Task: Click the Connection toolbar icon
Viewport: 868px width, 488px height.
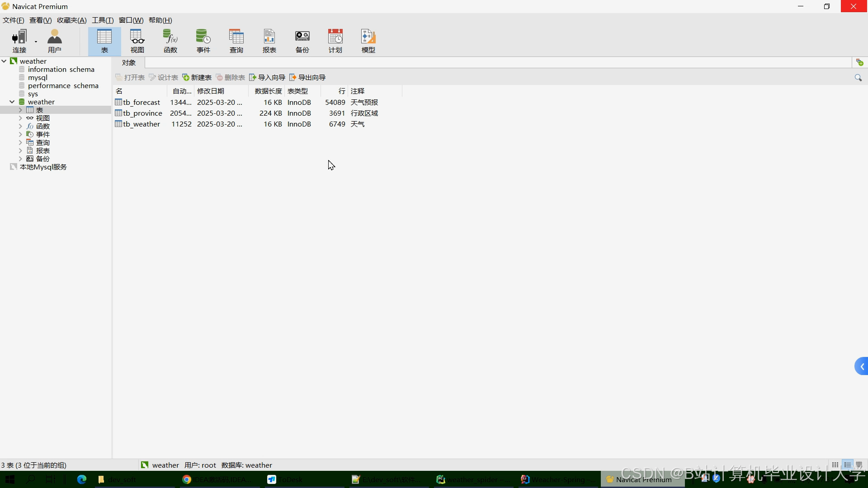Action: [19, 41]
